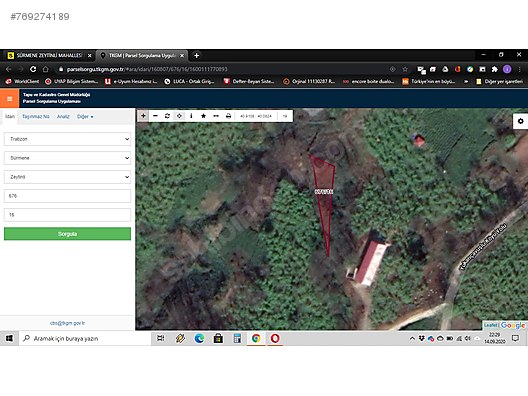Show more bookmarks chevron

[466, 81]
